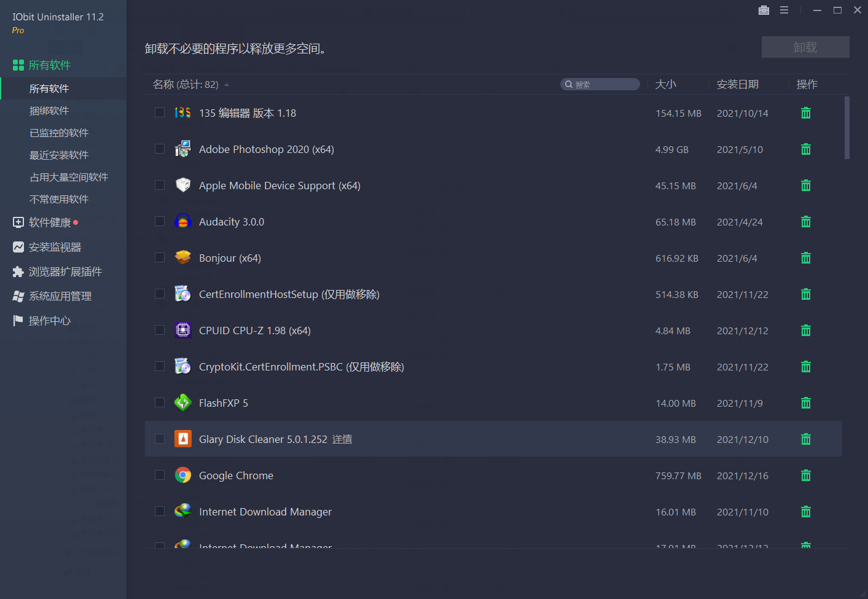Click trash icon in FlashFXP 5 row
868x599 pixels.
pos(806,403)
